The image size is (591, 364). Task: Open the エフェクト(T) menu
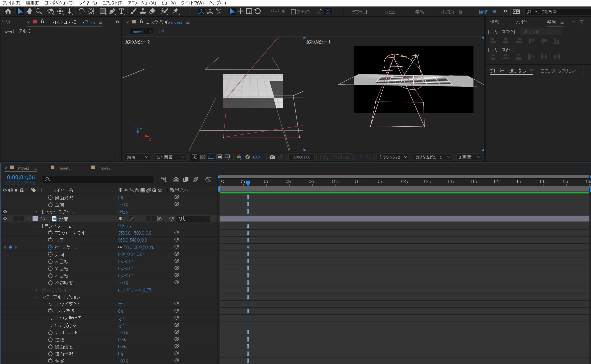112,3
